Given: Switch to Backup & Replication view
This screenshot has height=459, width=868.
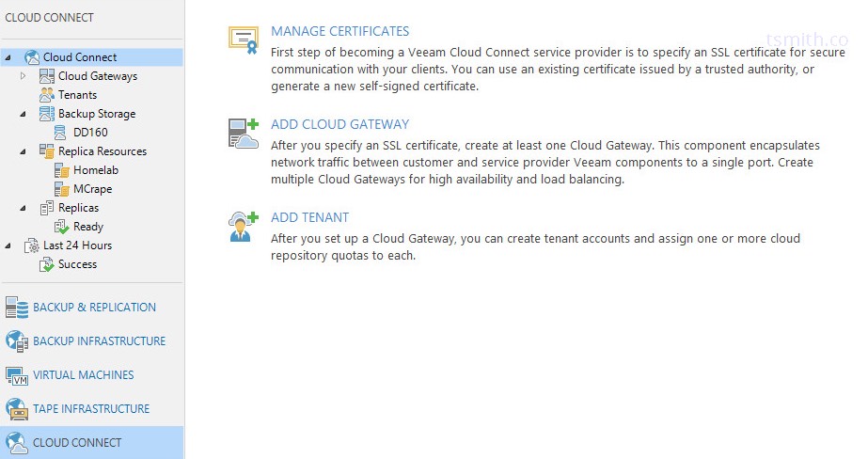Looking at the screenshot, I should pyautogui.click(x=93, y=308).
